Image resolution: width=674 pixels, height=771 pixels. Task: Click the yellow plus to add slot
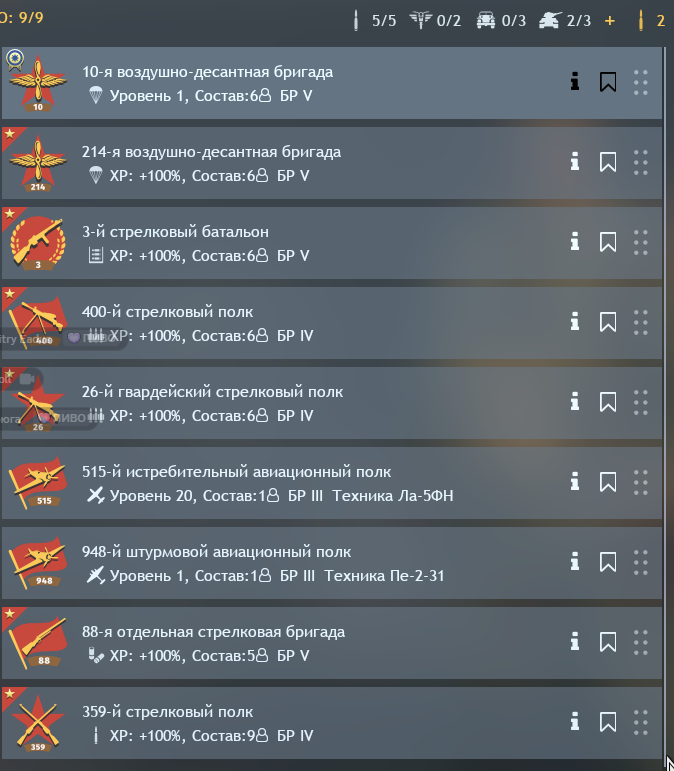tap(610, 21)
